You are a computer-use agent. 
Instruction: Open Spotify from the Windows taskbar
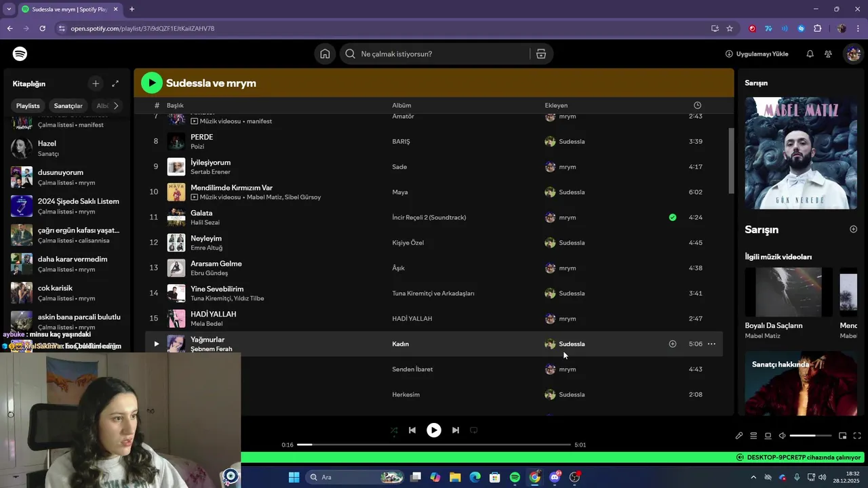515,477
